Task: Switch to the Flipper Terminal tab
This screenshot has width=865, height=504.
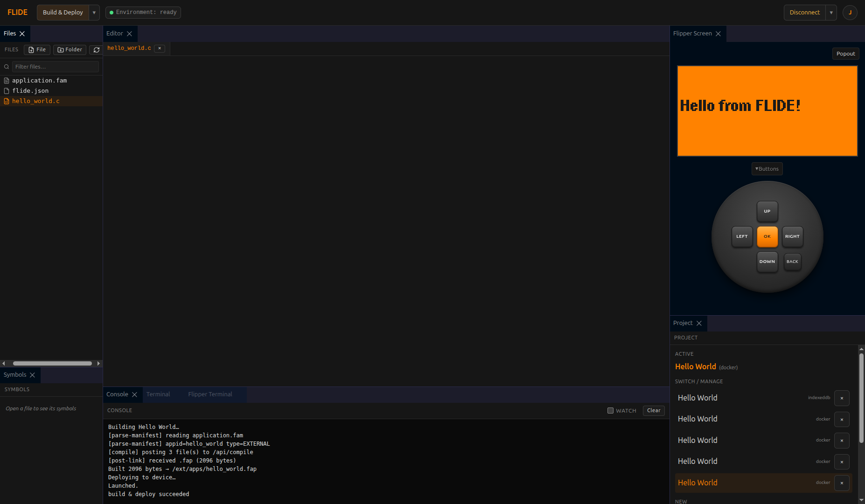Action: [x=210, y=394]
